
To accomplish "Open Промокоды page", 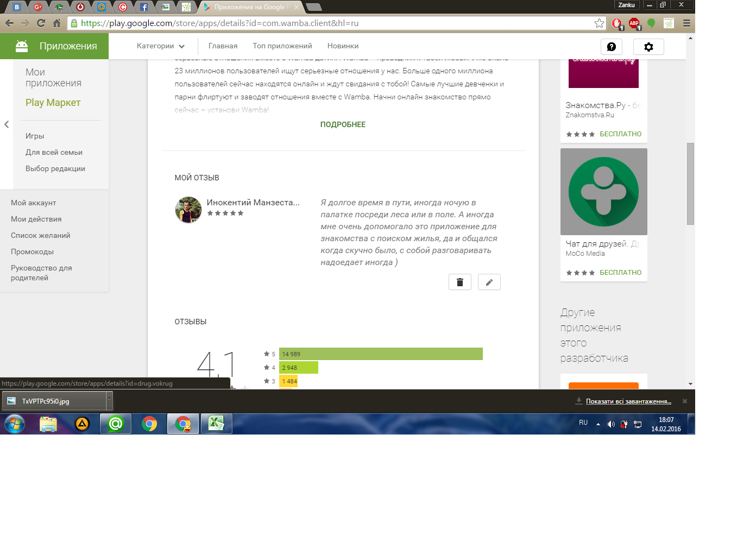I will 32,252.
